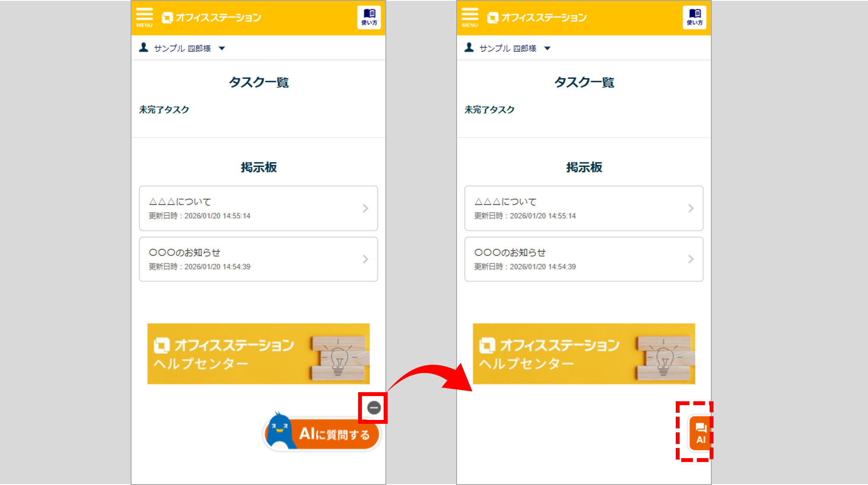Select the 未完了タスク heading on left
The image size is (868, 485).
(x=164, y=110)
